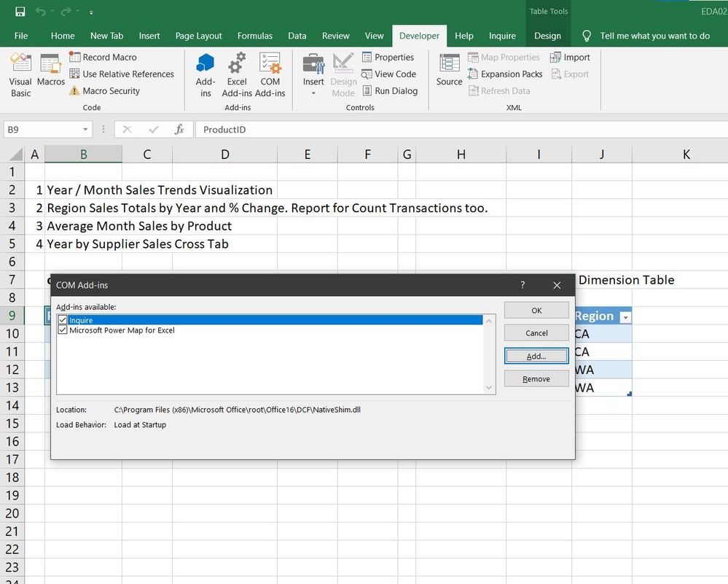
Task: Click cell with Year by Supplier Sales Cross Tab
Action: coord(138,244)
